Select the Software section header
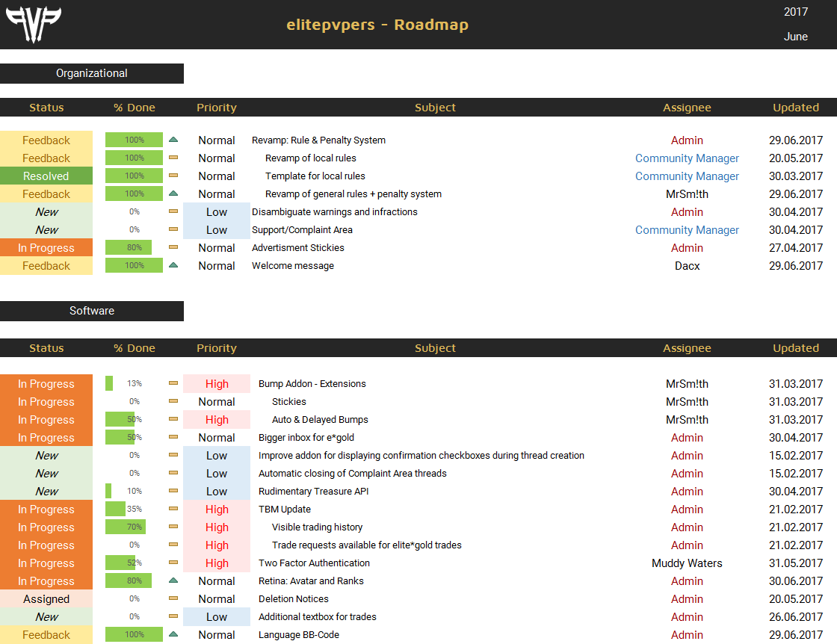837x644 pixels. tap(92, 311)
